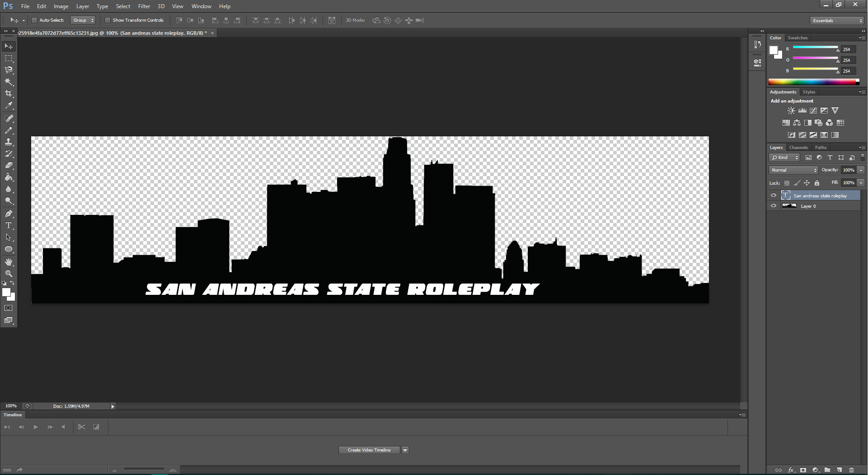The image size is (868, 475).
Task: Select the Path Selection tool
Action: coord(9,237)
